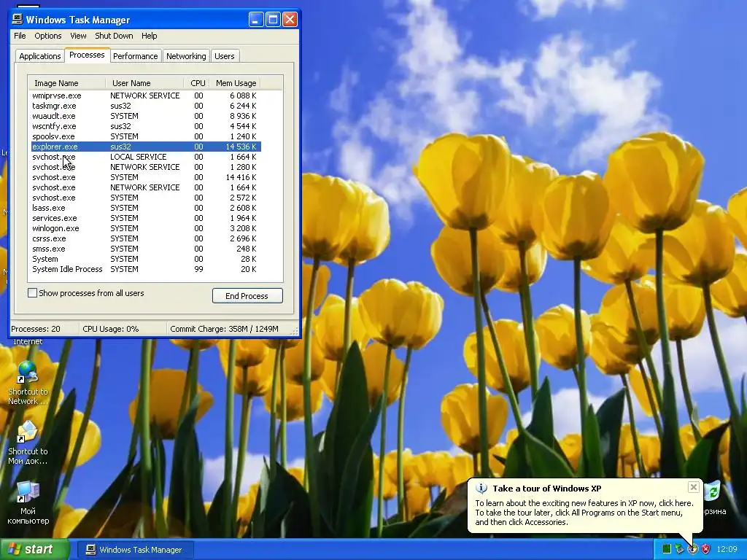Open the File menu
Image resolution: width=747 pixels, height=560 pixels.
tap(20, 36)
